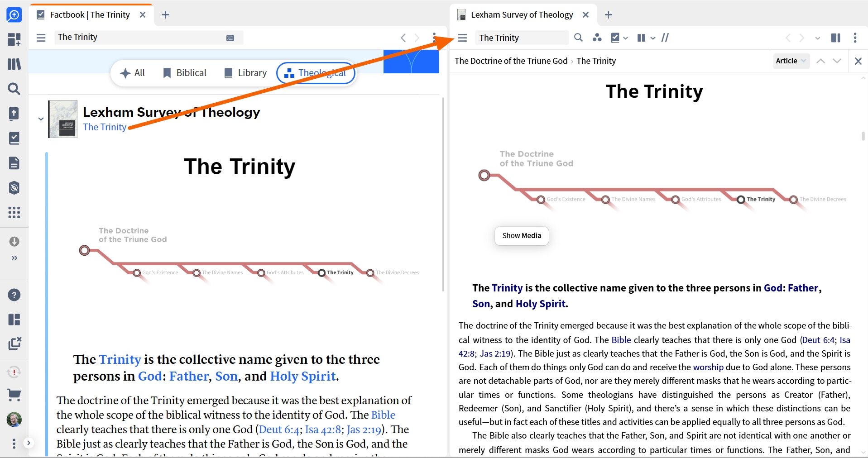This screenshot has width=868, height=458.
Task: Add a new tab beside Lexham Survey tab
Action: click(x=609, y=15)
